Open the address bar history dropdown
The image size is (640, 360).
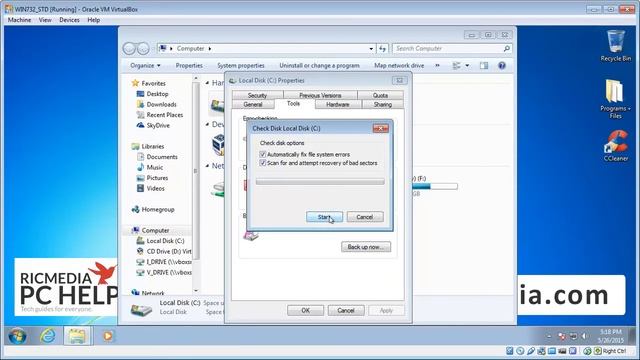[x=371, y=49]
